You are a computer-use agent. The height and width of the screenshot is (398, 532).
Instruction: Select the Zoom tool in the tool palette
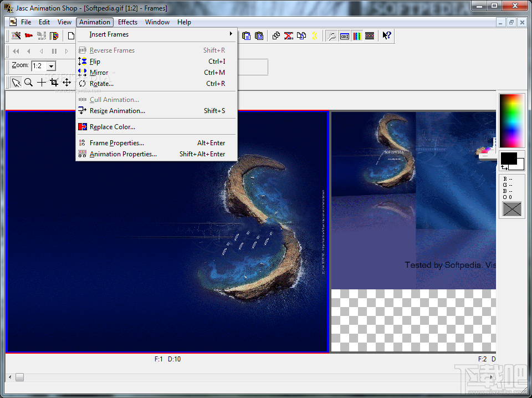[x=28, y=82]
